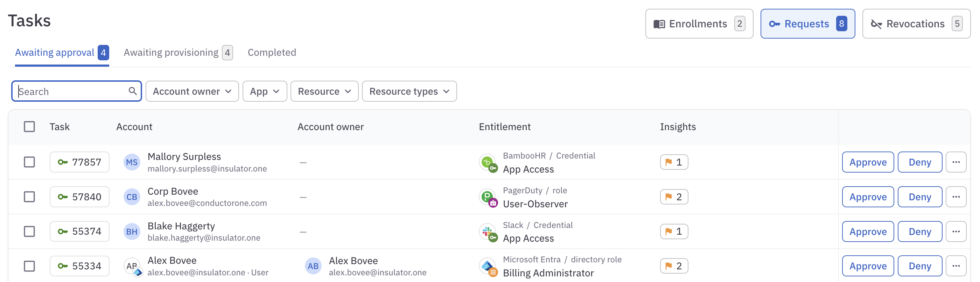
Task: Deny Blake Haggerty's Slack request
Action: (x=919, y=232)
